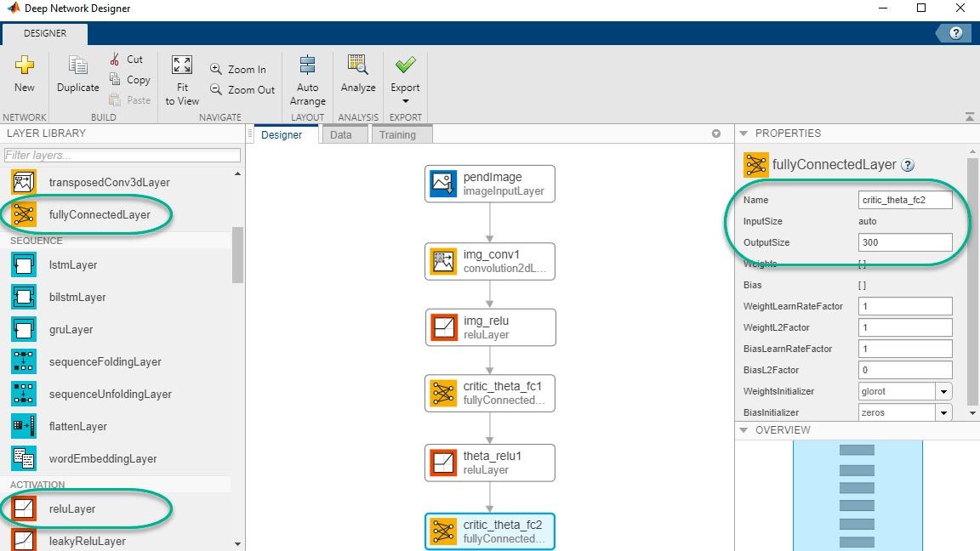Open the WeightsInitializer dropdown

coord(943,392)
